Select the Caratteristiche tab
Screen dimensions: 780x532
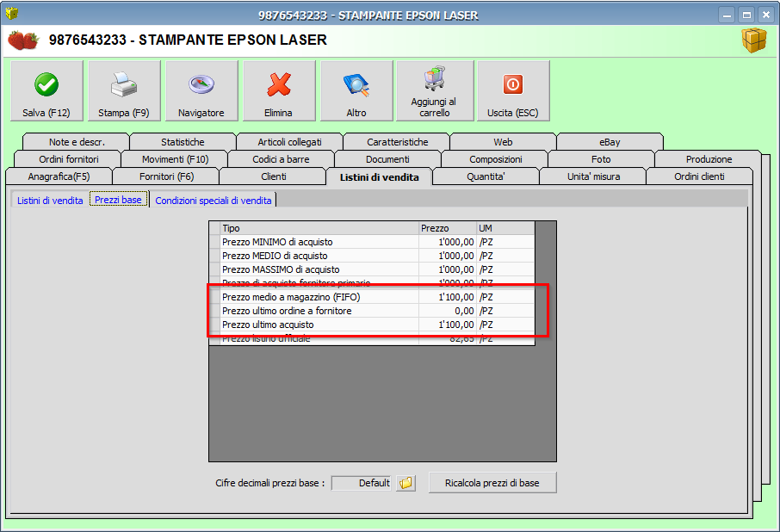coord(397,142)
